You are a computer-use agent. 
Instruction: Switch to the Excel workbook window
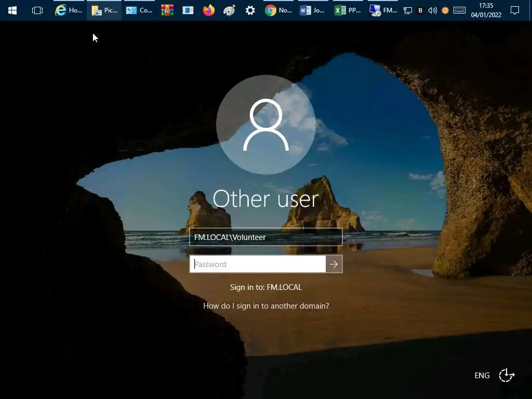pyautogui.click(x=348, y=10)
